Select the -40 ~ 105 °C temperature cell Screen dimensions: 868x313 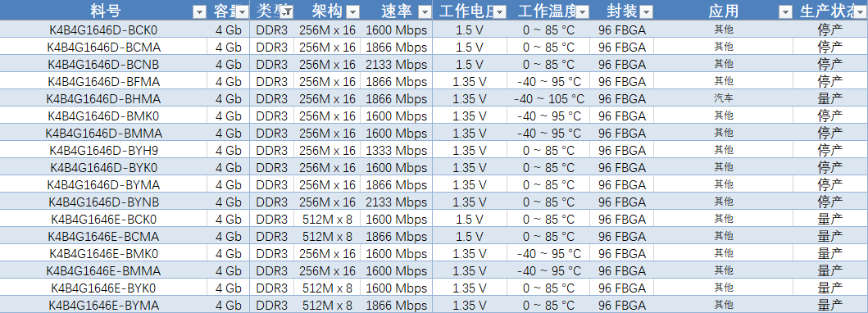tap(548, 99)
